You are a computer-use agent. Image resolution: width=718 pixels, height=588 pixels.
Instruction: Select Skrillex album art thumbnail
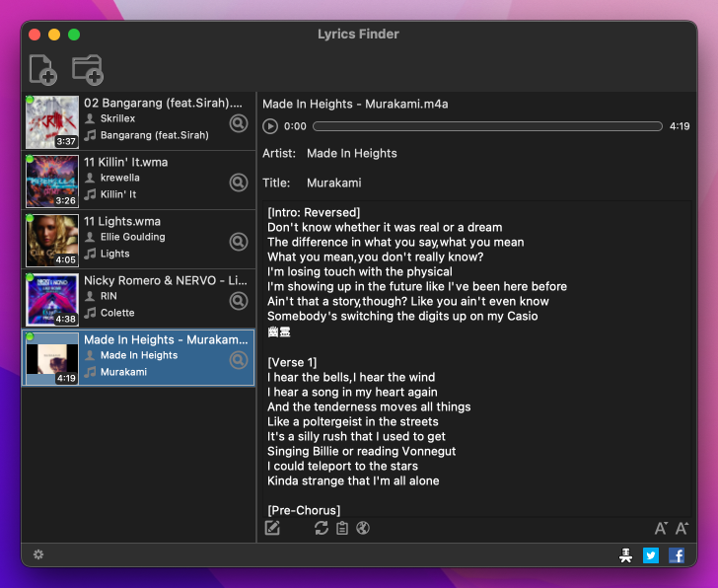(x=51, y=121)
